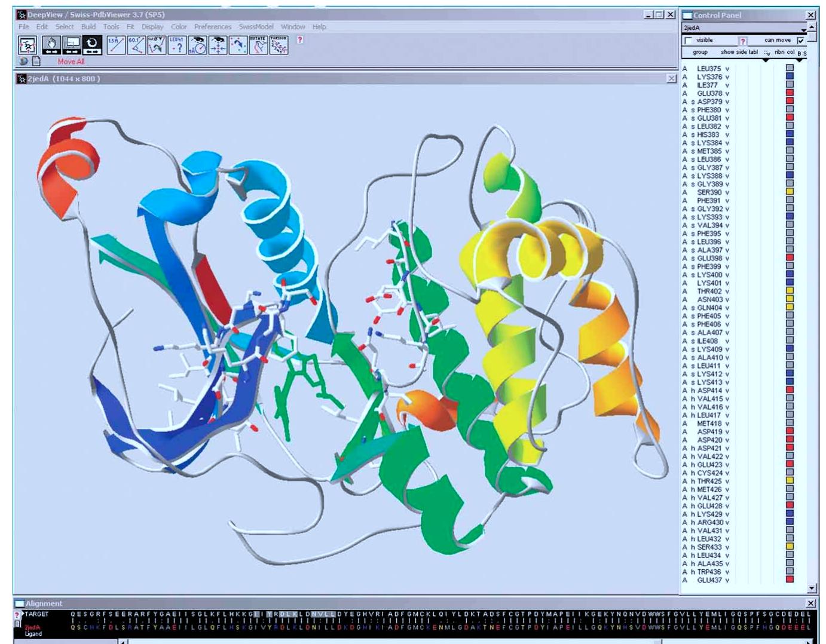Click the globe icon below the toolbar
This screenshot has height=644, width=826.
[24, 61]
